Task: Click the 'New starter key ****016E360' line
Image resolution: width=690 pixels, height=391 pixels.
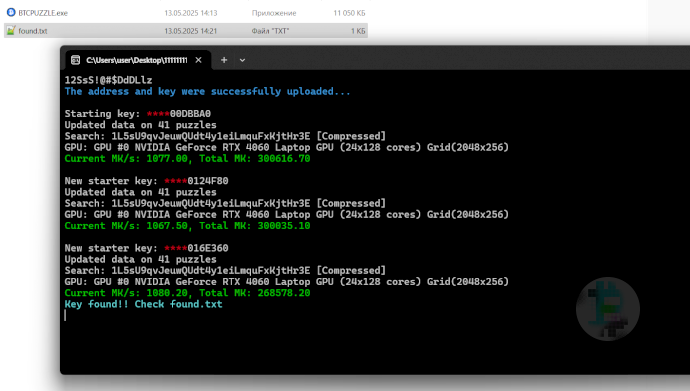Action: 147,248
